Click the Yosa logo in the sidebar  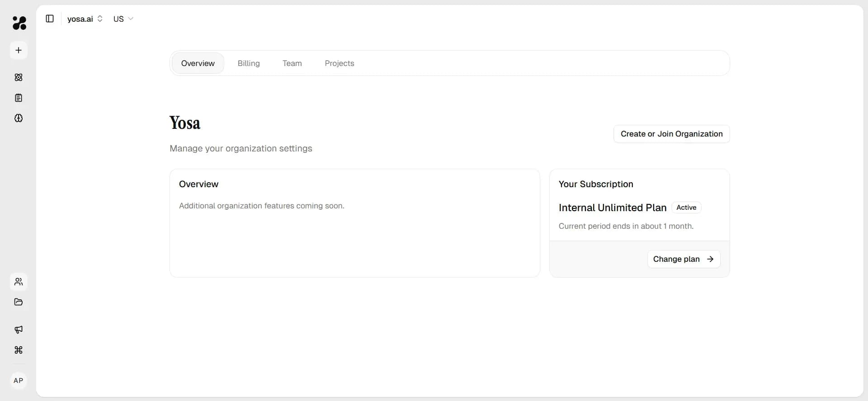pyautogui.click(x=19, y=23)
